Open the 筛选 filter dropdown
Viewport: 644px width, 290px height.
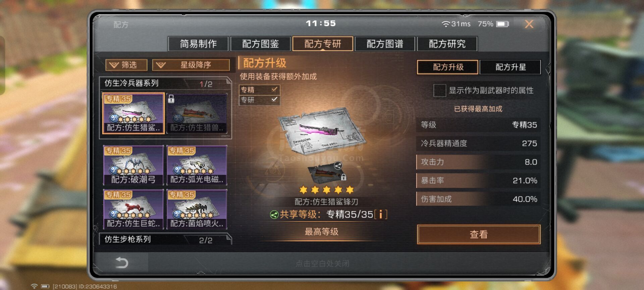(x=126, y=65)
